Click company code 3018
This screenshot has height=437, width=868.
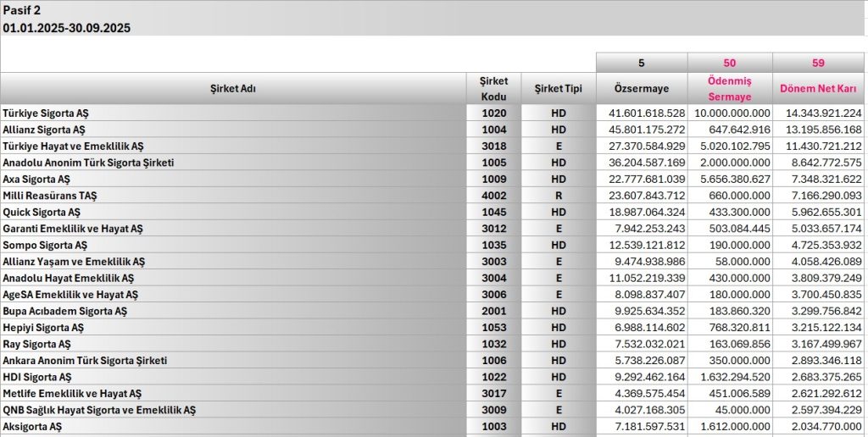click(493, 146)
